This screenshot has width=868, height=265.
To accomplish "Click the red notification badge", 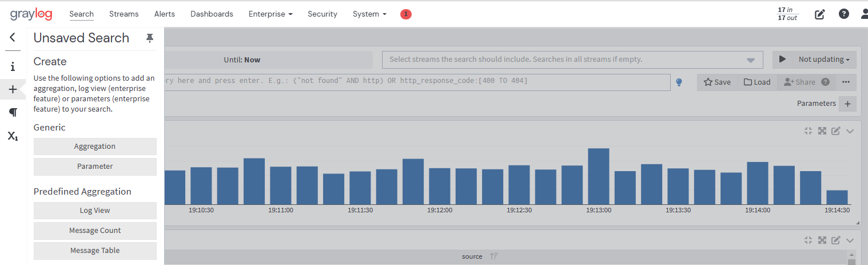I will [406, 14].
